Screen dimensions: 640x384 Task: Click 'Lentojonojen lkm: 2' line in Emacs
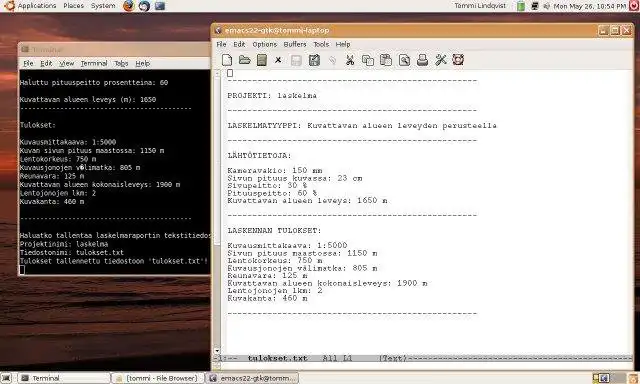275,291
